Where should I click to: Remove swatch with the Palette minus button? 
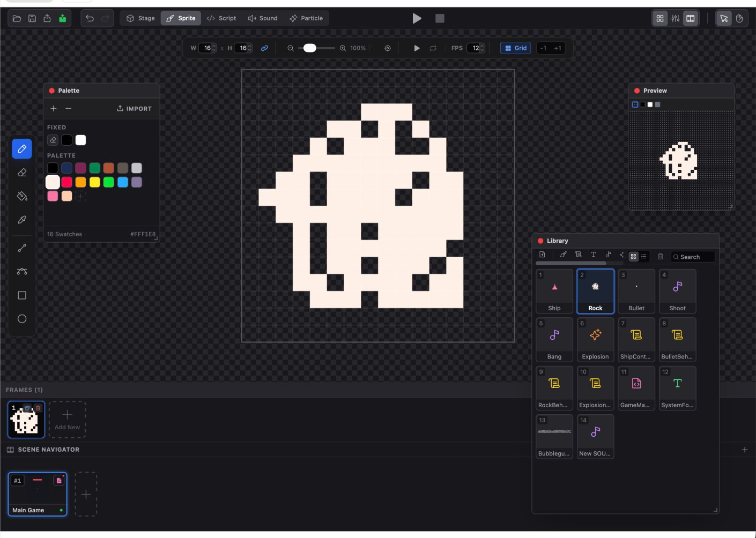tap(68, 108)
